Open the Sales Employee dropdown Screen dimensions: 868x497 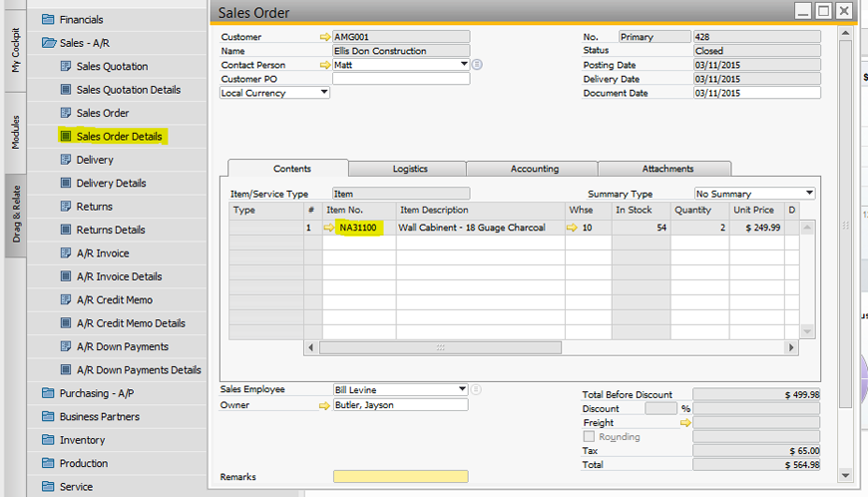click(462, 389)
